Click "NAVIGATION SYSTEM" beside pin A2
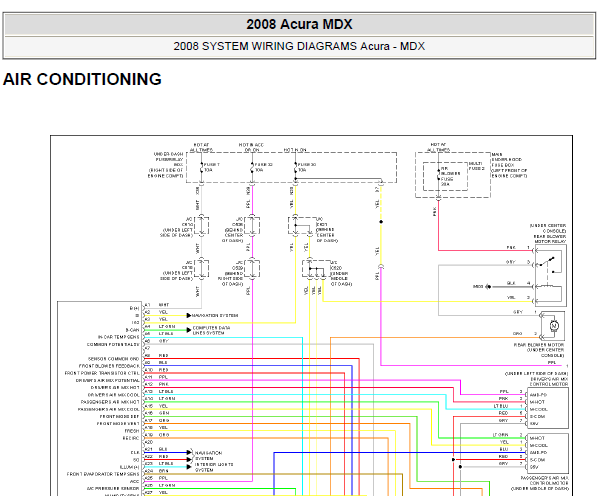 pyautogui.click(x=215, y=315)
